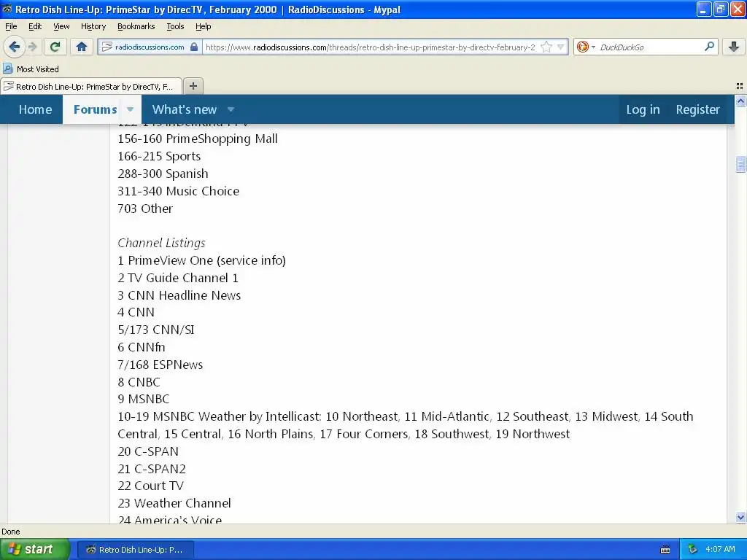Click the "Done" status bar text
Viewport: 747px width, 560px height.
[10, 532]
